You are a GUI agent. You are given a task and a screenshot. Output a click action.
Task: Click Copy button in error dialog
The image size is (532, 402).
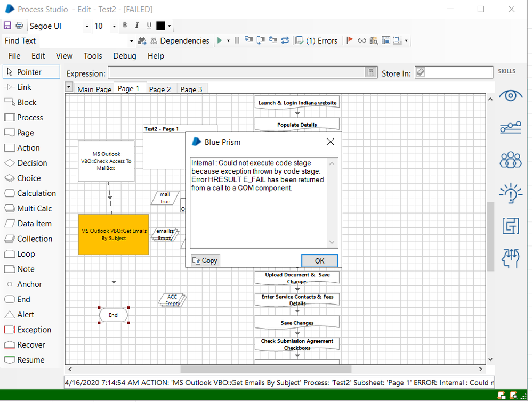pyautogui.click(x=205, y=260)
